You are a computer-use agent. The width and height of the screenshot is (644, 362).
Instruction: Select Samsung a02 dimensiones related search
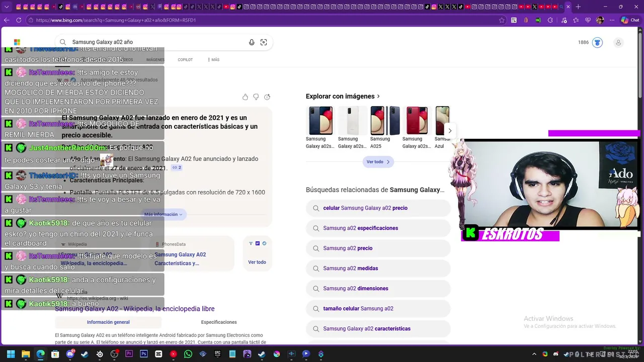pos(378,289)
